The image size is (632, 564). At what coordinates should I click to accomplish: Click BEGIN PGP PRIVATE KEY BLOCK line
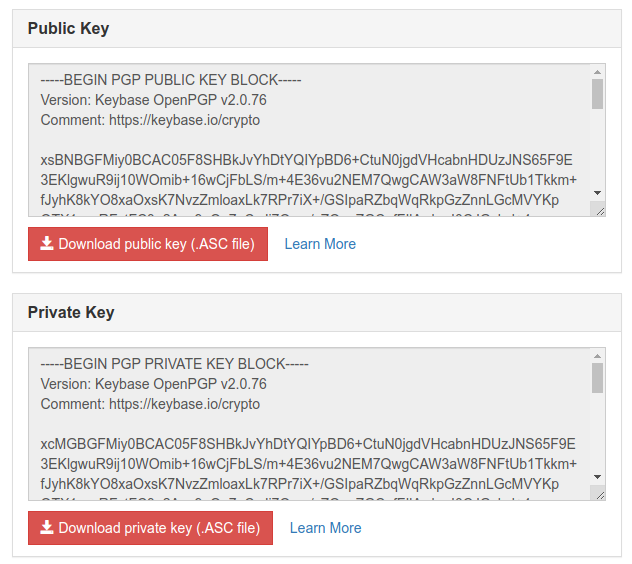(174, 364)
